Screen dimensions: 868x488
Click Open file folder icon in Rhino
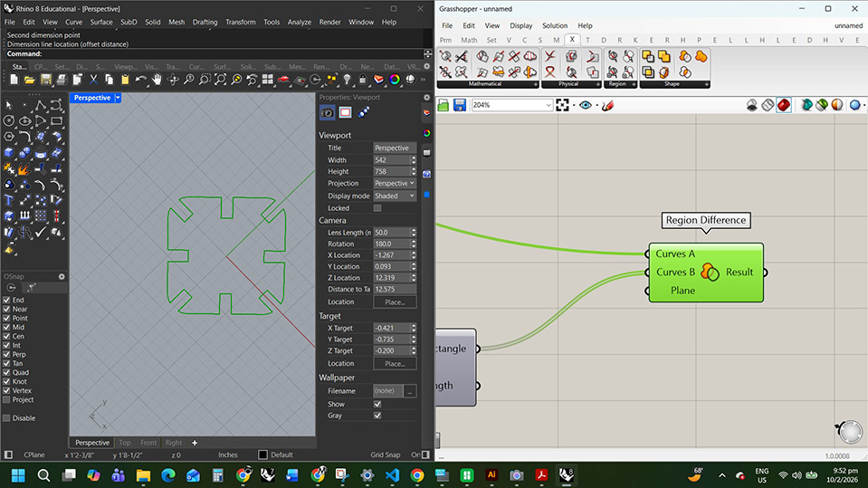coord(29,80)
